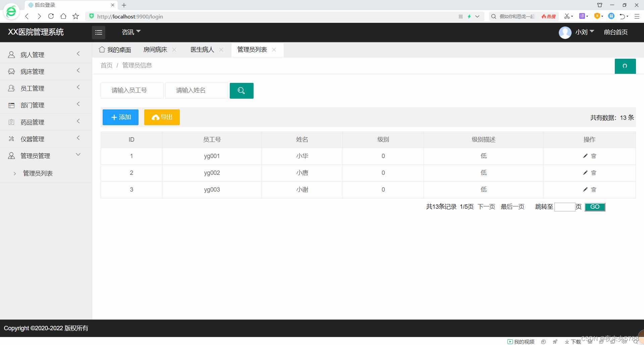
Task: Click the user avatar picture
Action: click(565, 33)
